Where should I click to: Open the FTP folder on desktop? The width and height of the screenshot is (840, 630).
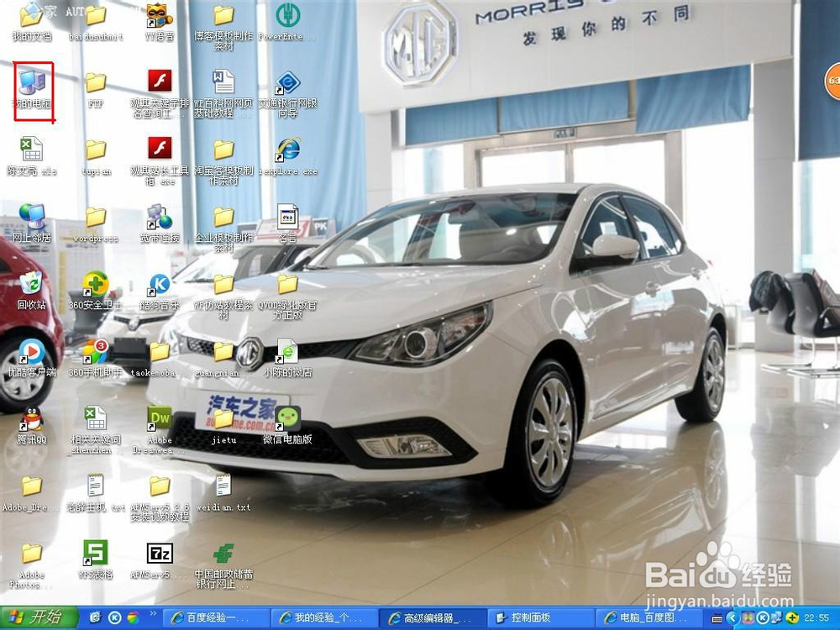96,82
